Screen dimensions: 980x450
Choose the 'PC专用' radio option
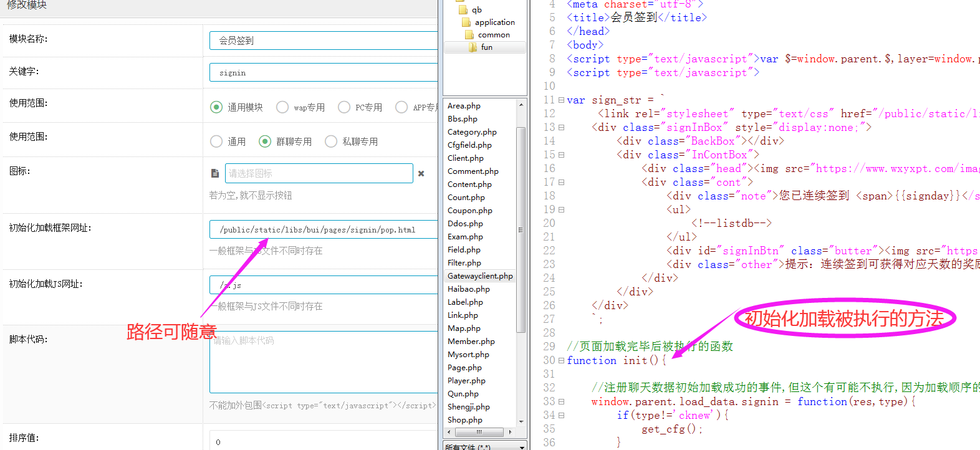tap(344, 107)
